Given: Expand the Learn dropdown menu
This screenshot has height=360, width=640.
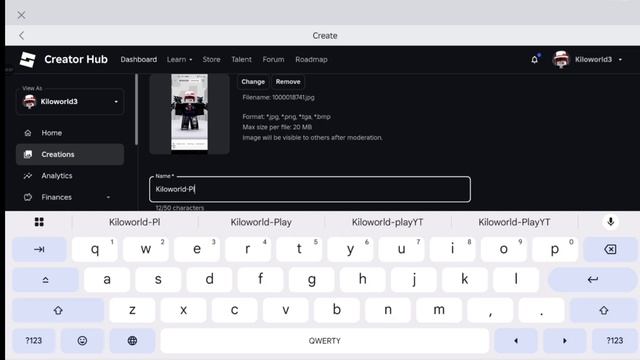Looking at the screenshot, I should [x=179, y=60].
